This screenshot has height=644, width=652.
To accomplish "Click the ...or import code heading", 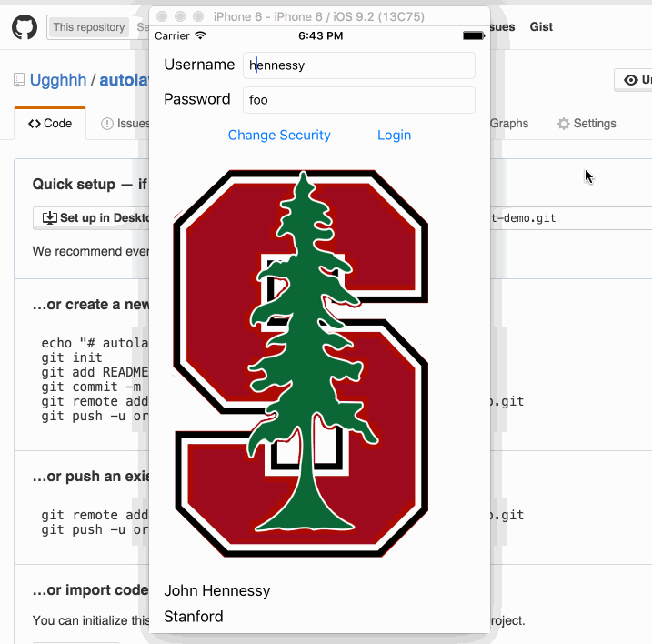I will click(90, 590).
